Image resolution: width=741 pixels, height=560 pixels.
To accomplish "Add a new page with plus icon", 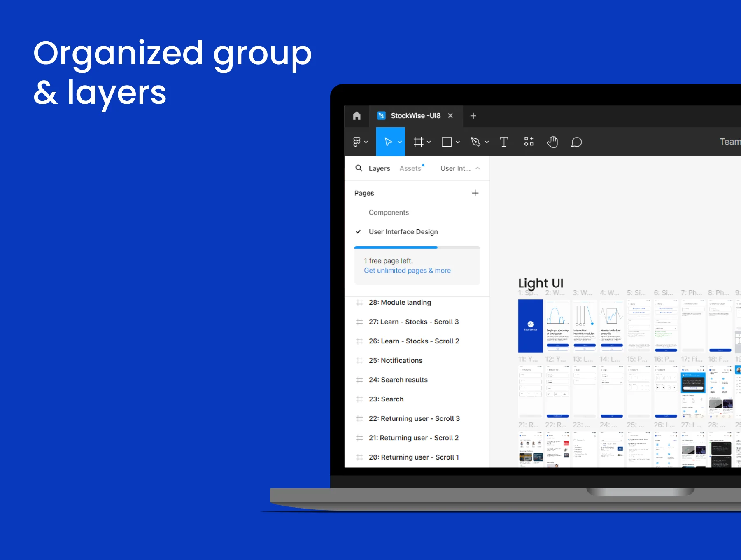I will pyautogui.click(x=475, y=193).
